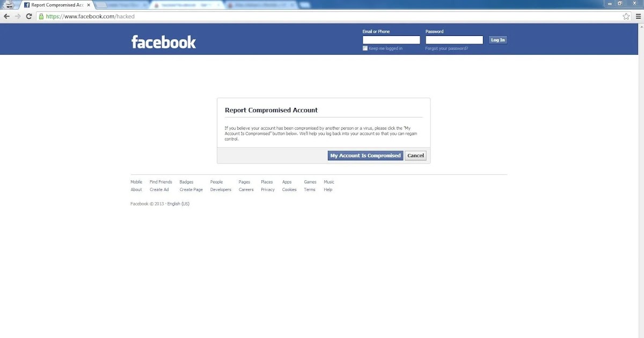Click the incognito spy icon at top left

(x=9, y=5)
